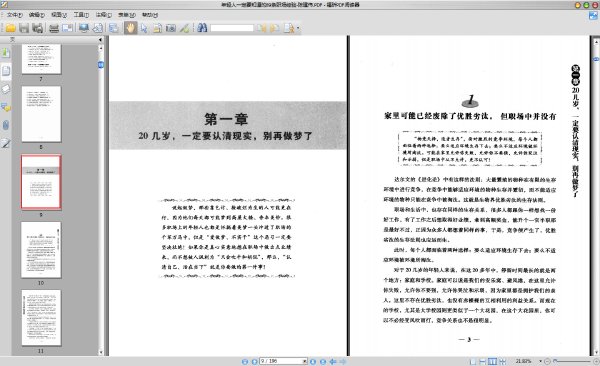Image resolution: width=600 pixels, height=366 pixels.
Task: Find next result icon beside search box
Action: (274, 28)
